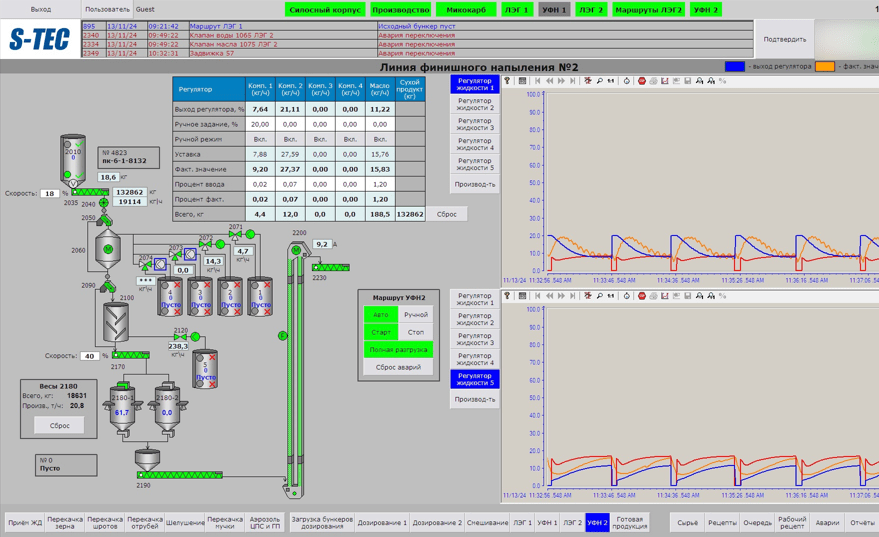
Task: Open Производство tab
Action: (x=401, y=10)
